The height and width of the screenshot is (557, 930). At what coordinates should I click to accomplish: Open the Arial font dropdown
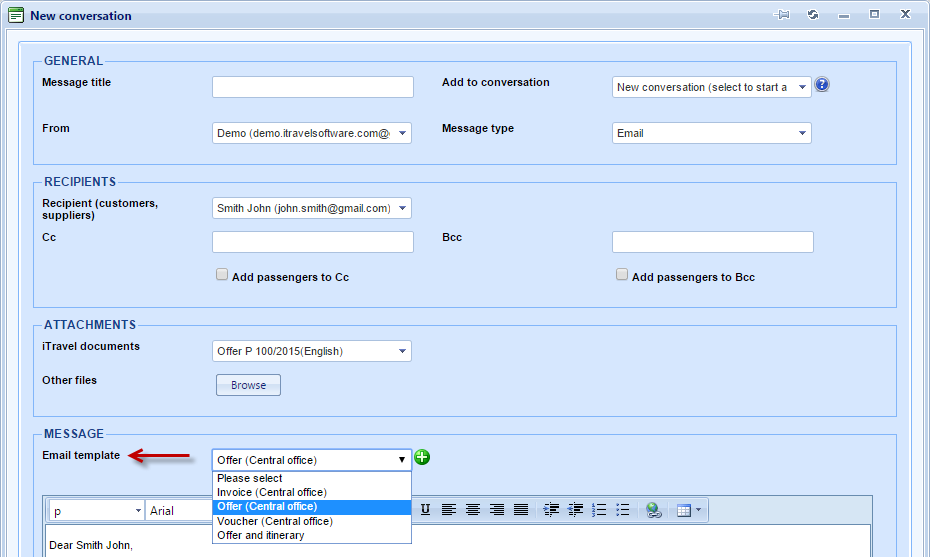tap(179, 511)
